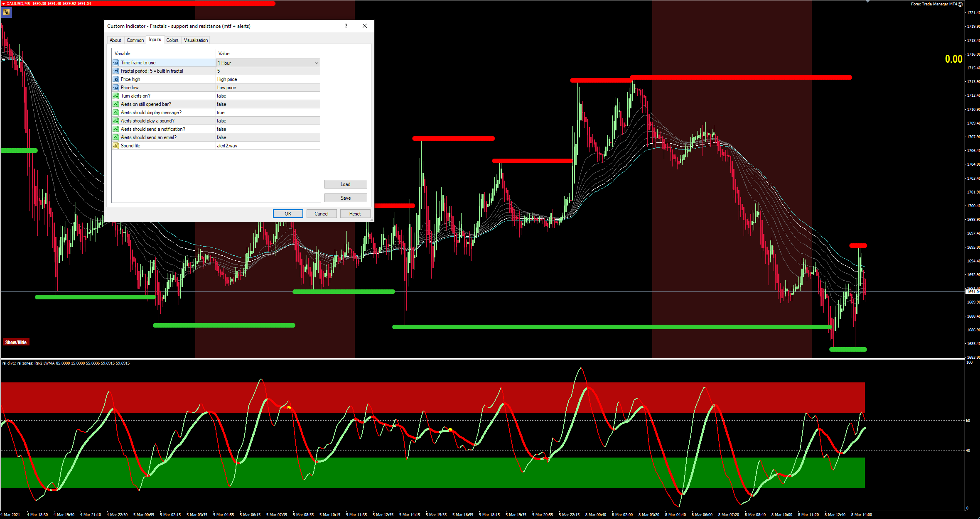Image resolution: width=980 pixels, height=519 pixels.
Task: Click the icon beside Turn alerts on?
Action: (x=116, y=96)
